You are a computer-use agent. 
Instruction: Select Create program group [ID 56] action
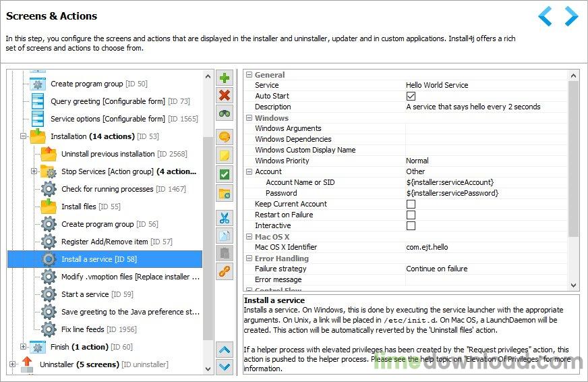(109, 224)
